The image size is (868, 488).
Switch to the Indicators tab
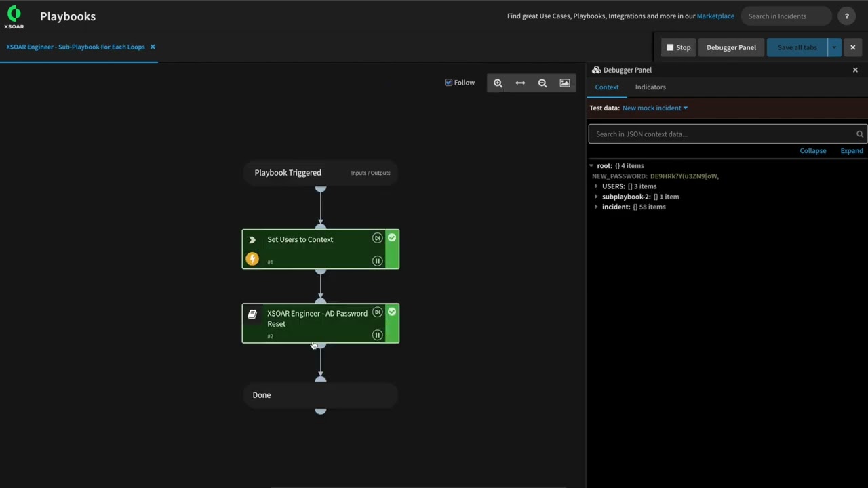coord(650,87)
